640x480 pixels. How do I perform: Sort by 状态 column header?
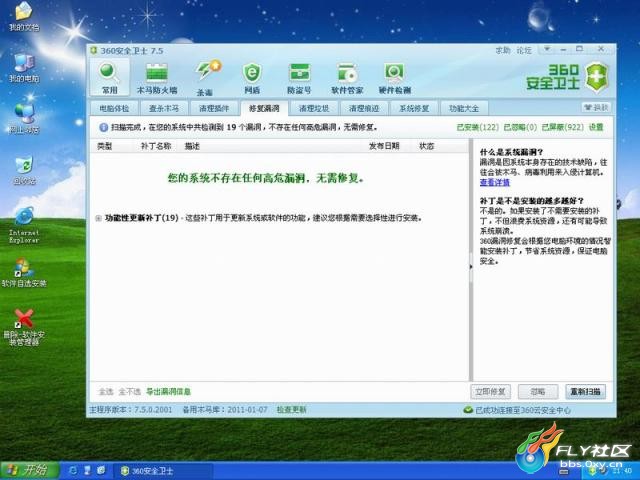(427, 146)
